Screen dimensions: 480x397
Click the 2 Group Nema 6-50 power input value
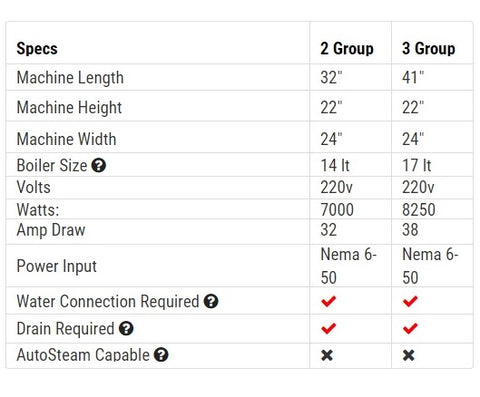point(349,266)
